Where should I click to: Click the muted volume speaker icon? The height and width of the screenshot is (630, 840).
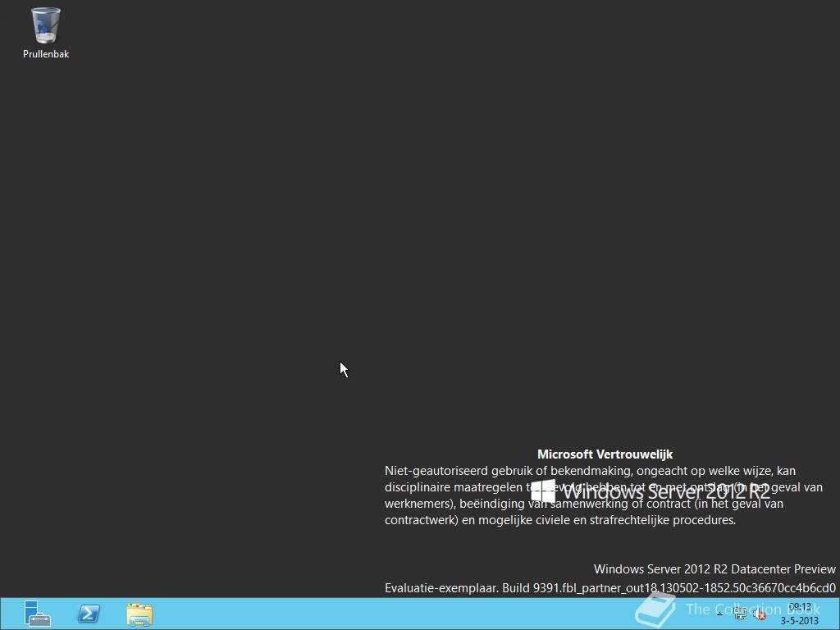759,614
